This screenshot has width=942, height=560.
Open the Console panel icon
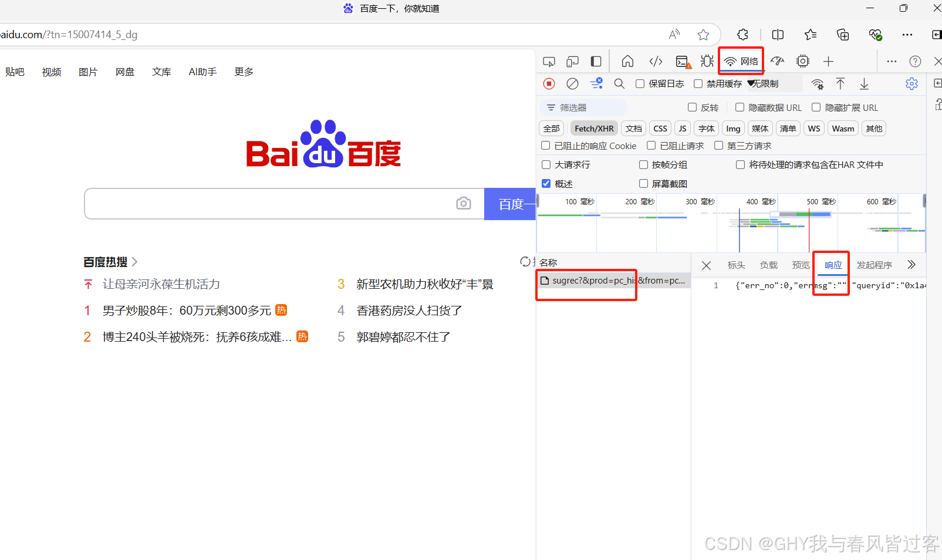pos(683,61)
